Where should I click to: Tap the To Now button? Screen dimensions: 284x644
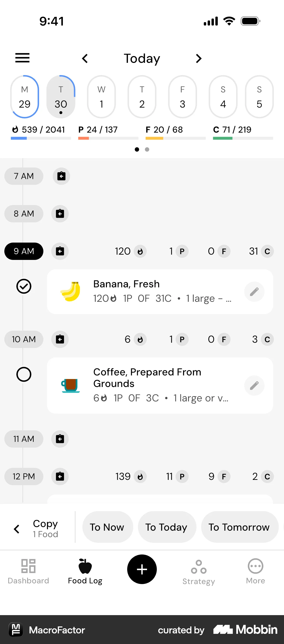click(x=108, y=527)
